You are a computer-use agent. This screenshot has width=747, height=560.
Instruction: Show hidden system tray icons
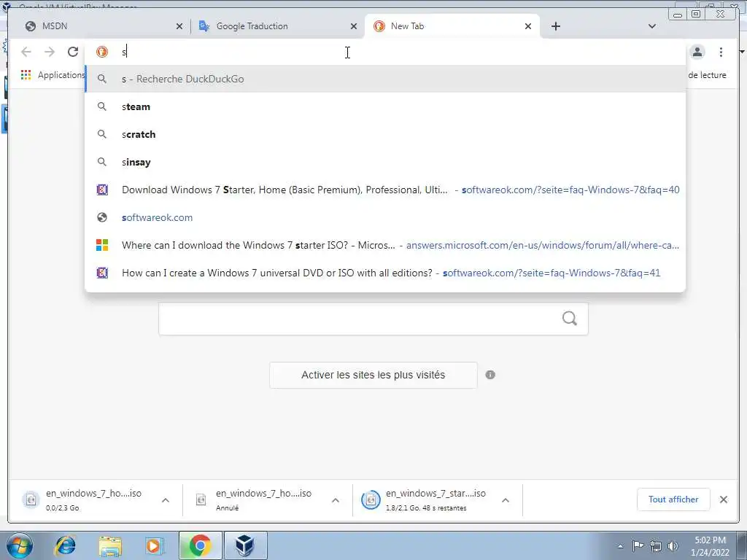[x=620, y=546]
